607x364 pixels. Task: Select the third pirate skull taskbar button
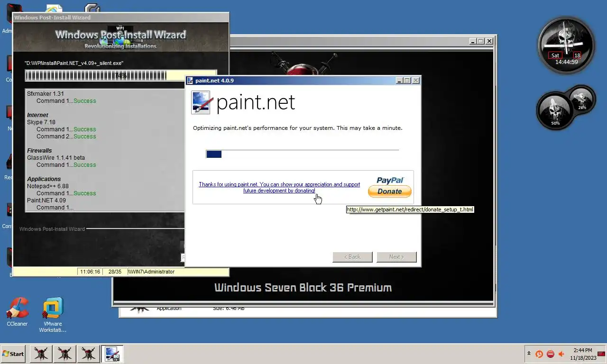(88, 354)
